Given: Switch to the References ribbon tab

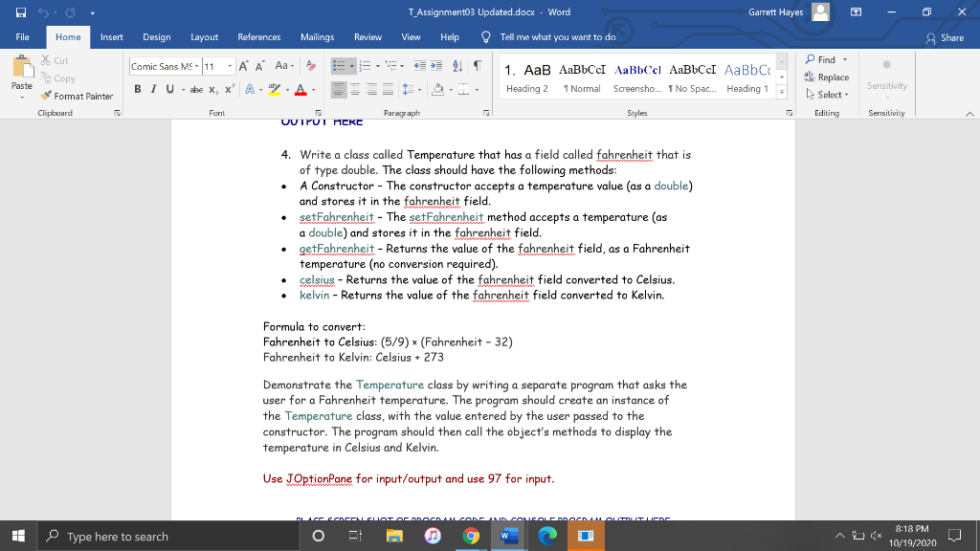Looking at the screenshot, I should pos(258,36).
